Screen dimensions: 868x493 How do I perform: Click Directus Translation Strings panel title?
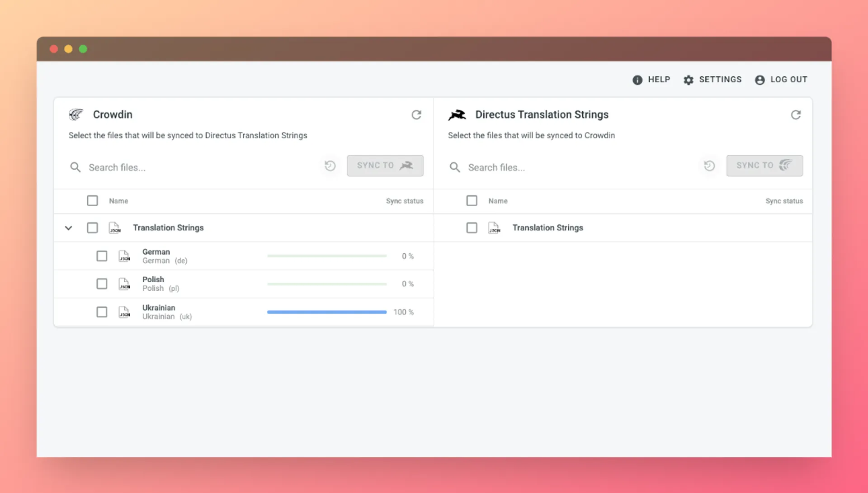[x=542, y=115]
